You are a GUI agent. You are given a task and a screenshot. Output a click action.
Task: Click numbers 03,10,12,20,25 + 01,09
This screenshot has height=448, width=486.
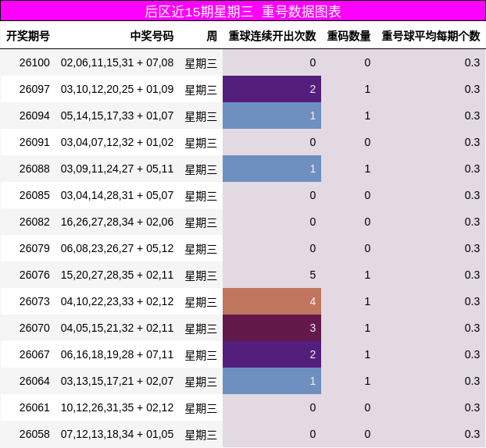(117, 89)
